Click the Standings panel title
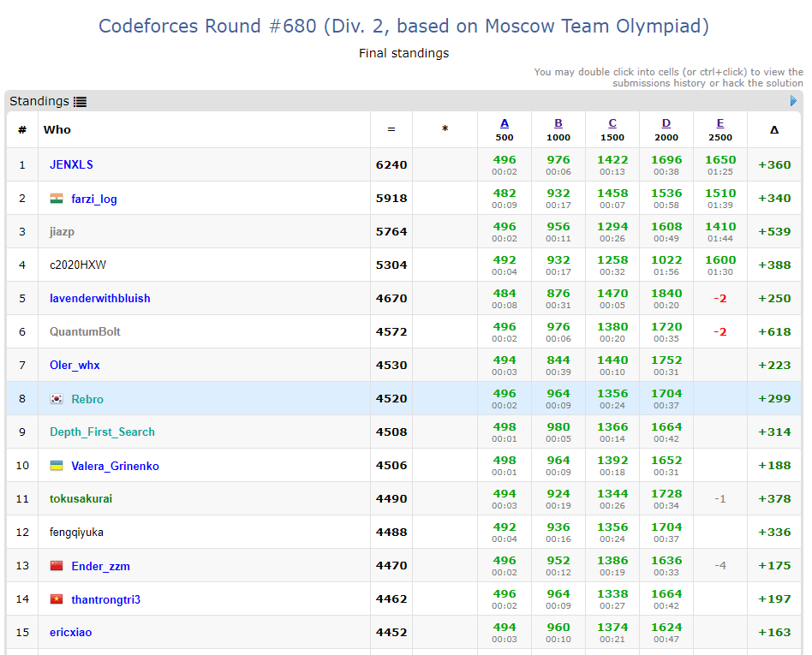The width and height of the screenshot is (812, 655). tap(39, 101)
